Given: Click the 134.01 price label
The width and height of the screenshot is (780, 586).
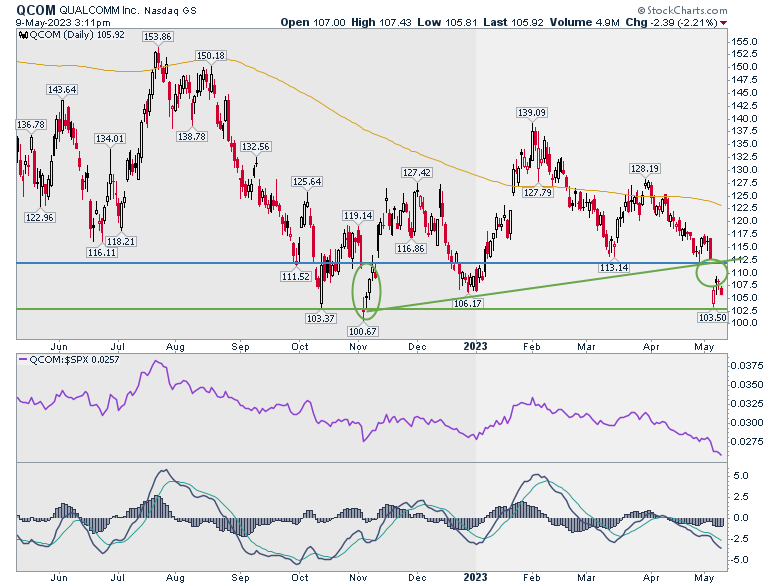Looking at the screenshot, I should coord(110,138).
